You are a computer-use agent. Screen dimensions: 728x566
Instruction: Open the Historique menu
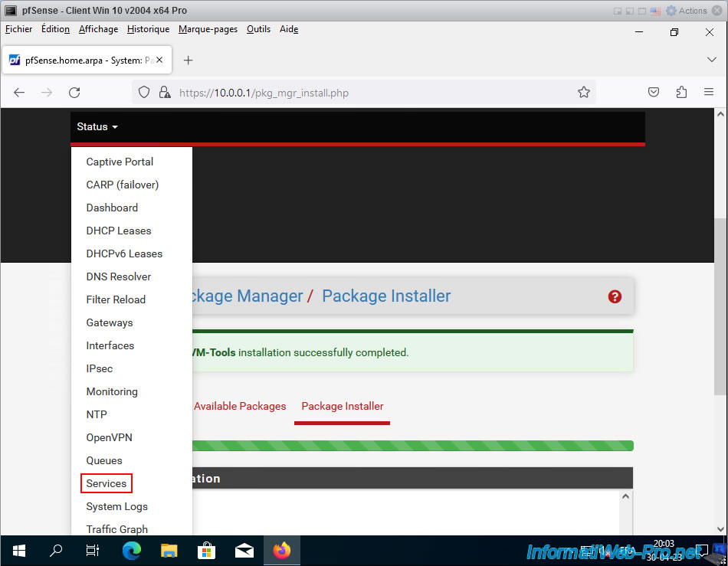point(148,29)
